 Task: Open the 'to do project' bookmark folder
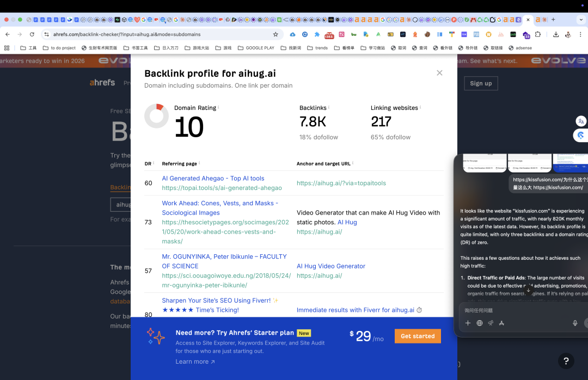pos(59,48)
